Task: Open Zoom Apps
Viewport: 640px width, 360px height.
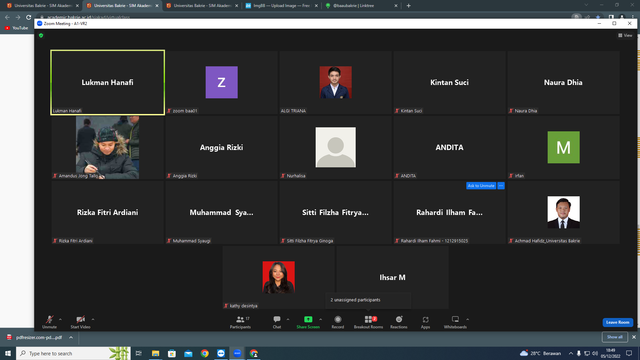Action: tap(425, 322)
